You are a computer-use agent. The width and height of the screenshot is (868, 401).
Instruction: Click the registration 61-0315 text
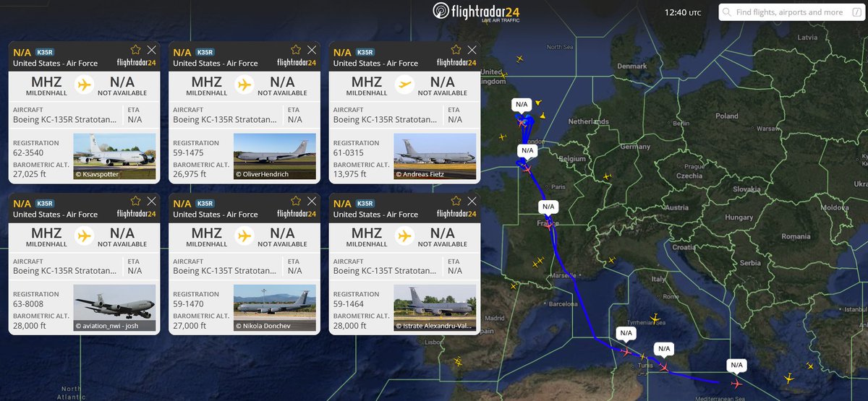pos(349,153)
